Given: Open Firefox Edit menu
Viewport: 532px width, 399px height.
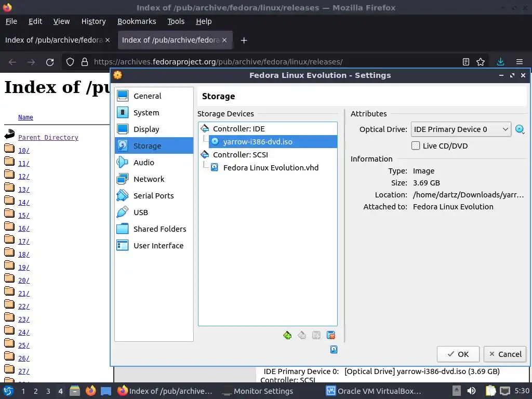Looking at the screenshot, I should [x=35, y=21].
